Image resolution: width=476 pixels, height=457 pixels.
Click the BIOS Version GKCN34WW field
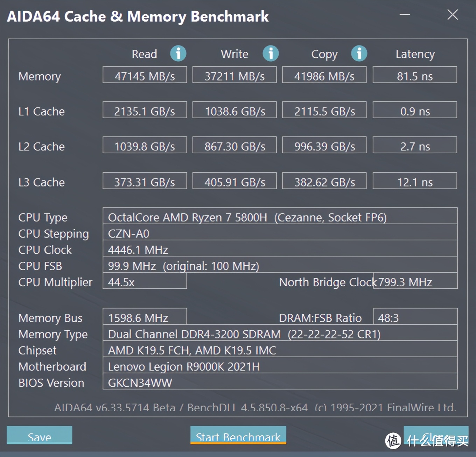click(280, 381)
